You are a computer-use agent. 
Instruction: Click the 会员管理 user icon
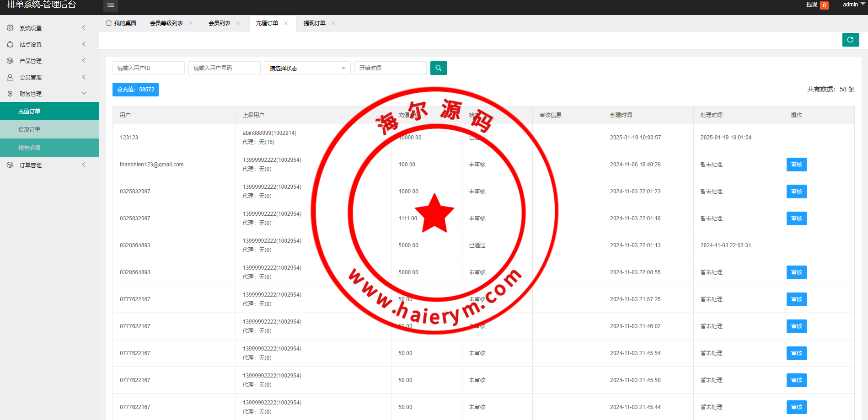(x=10, y=77)
